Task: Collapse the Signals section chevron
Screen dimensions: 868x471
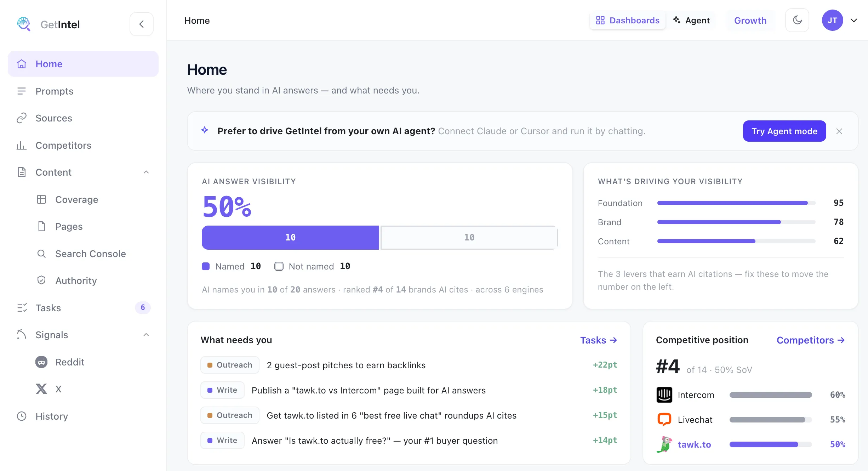Action: pos(146,335)
